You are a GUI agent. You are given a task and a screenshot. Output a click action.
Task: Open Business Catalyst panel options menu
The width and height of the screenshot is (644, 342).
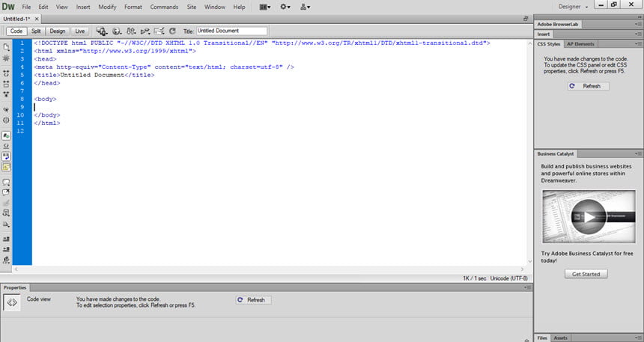[x=638, y=153]
